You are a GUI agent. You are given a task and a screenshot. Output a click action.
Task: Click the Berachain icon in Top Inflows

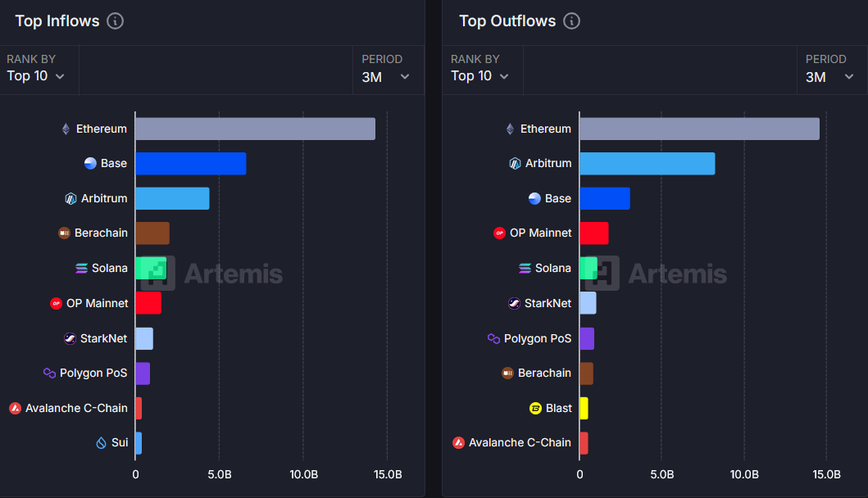(x=64, y=233)
